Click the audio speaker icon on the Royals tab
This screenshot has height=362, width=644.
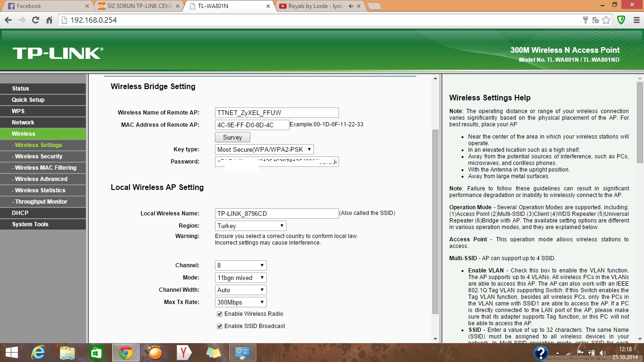pyautogui.click(x=350, y=6)
